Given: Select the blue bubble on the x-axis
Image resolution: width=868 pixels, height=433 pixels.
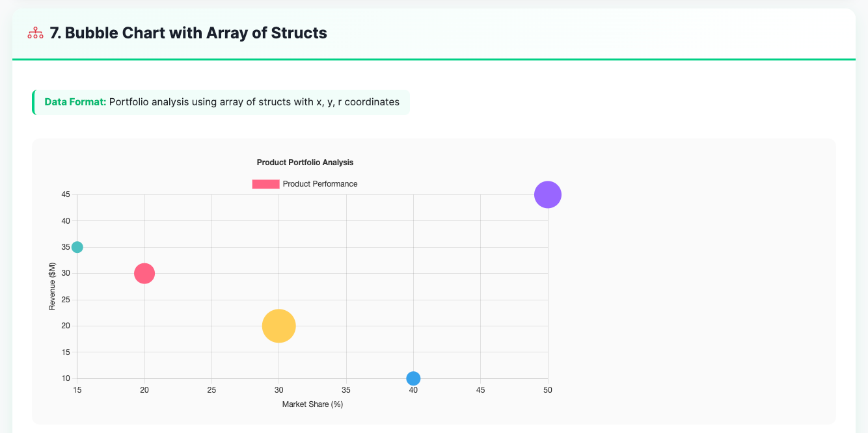Looking at the screenshot, I should (413, 378).
